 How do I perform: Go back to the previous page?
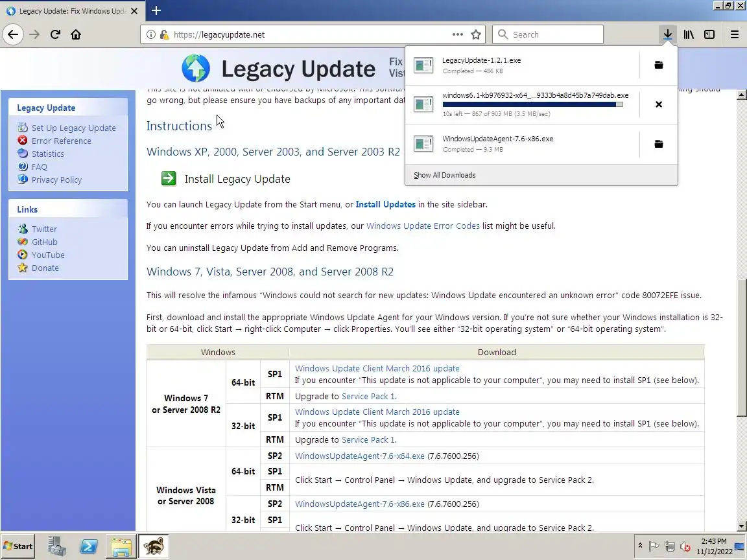[13, 34]
